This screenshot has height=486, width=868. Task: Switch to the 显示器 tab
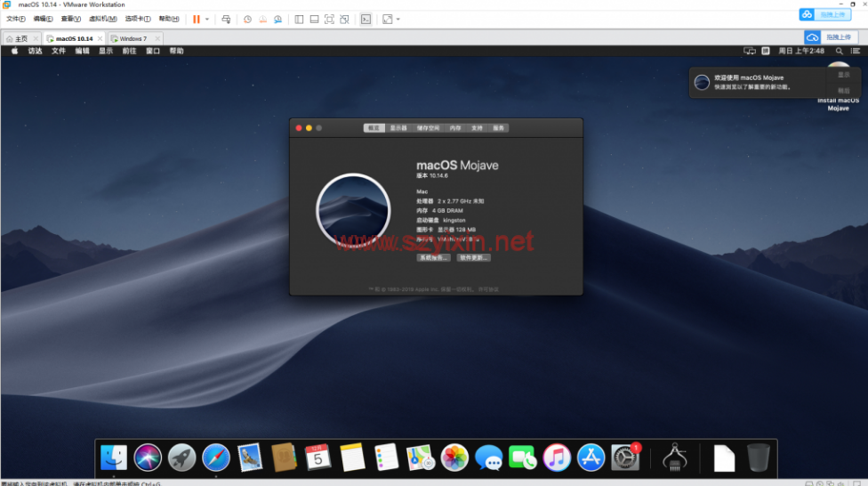click(398, 128)
